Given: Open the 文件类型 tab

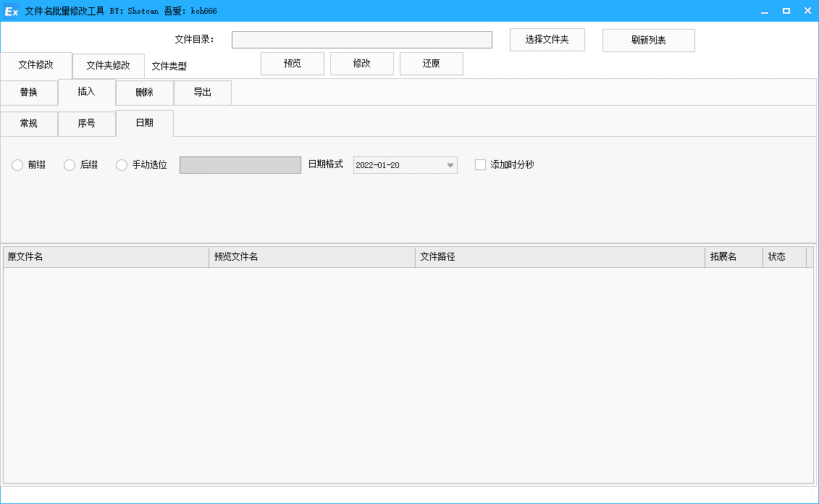Looking at the screenshot, I should point(169,67).
